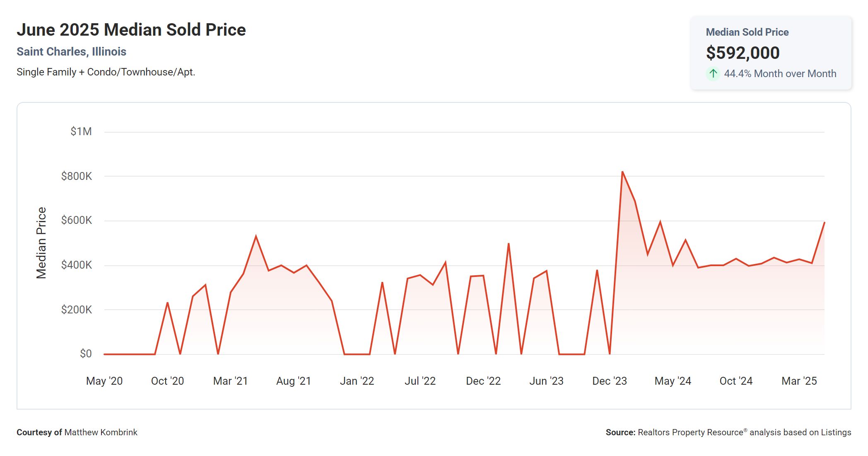Viewport: 868px width, 456px height.
Task: Click the Dec '23 x-axis label
Action: tap(609, 381)
